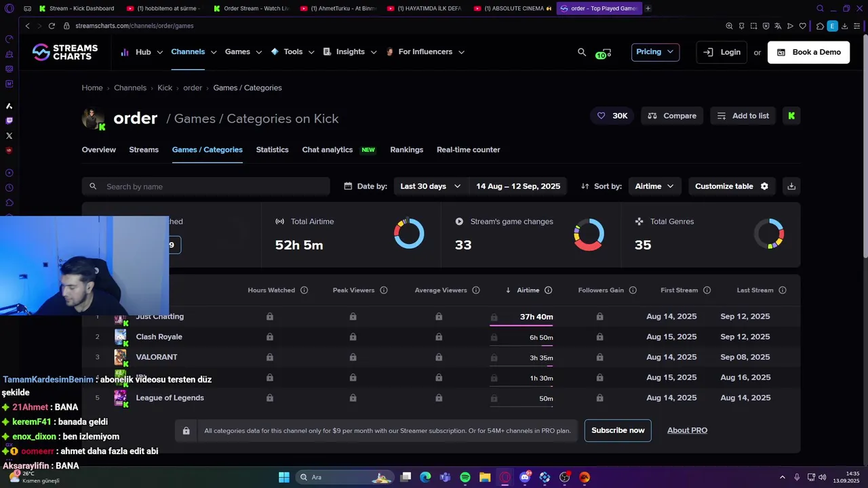Expand the Games menu
This screenshot has height=488, width=868.
(x=243, y=52)
